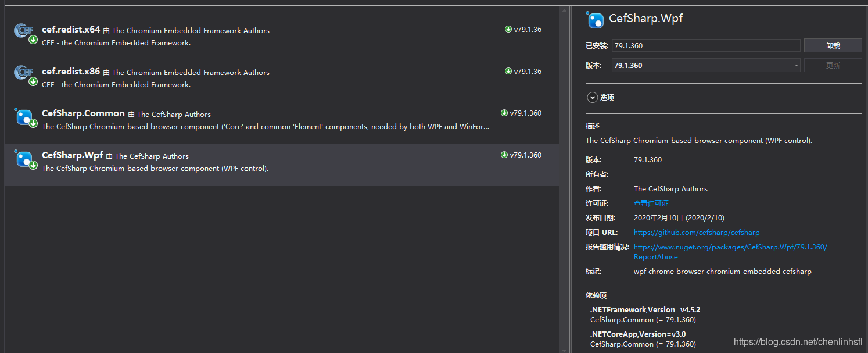Click the 卸载 uninstall button
868x353 pixels.
(833, 46)
